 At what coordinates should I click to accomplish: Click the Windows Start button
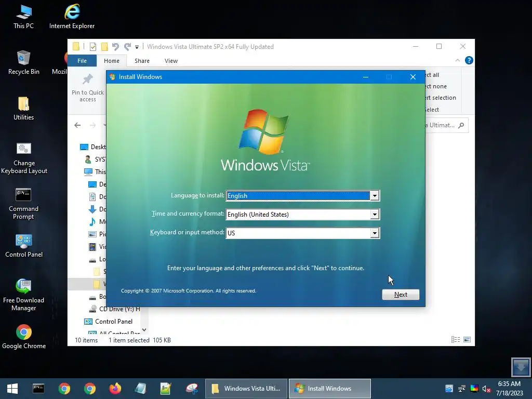(x=12, y=389)
